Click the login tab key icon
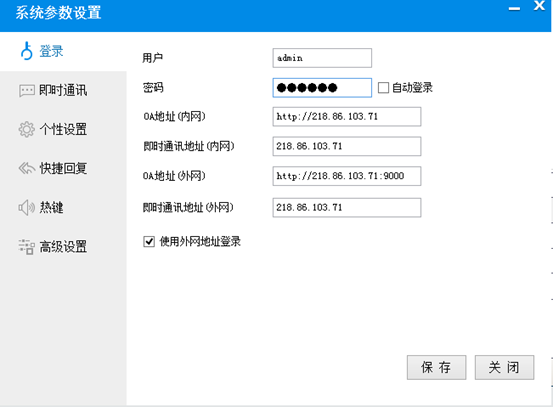This screenshot has width=558, height=407. [x=27, y=51]
